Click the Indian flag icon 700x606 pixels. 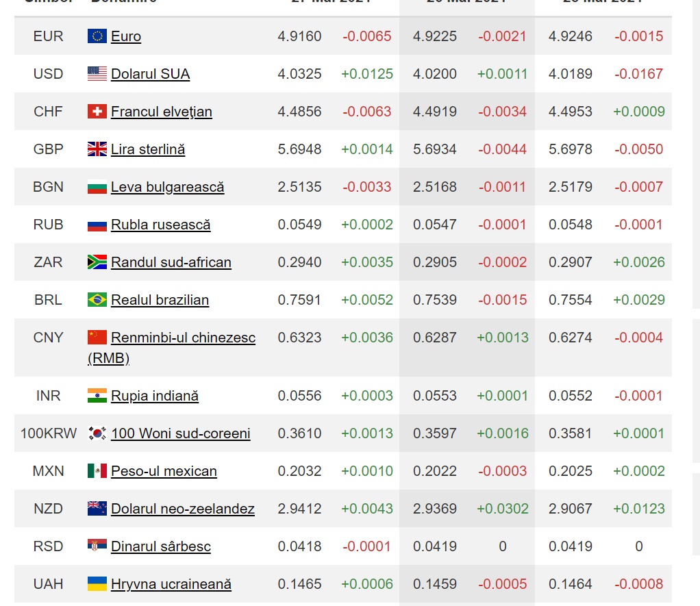tap(97, 395)
